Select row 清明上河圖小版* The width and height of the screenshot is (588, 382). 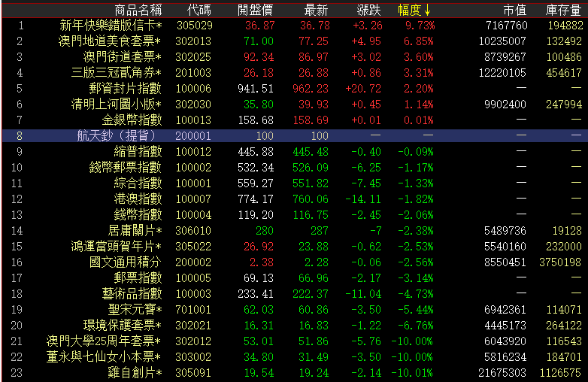click(x=295, y=105)
